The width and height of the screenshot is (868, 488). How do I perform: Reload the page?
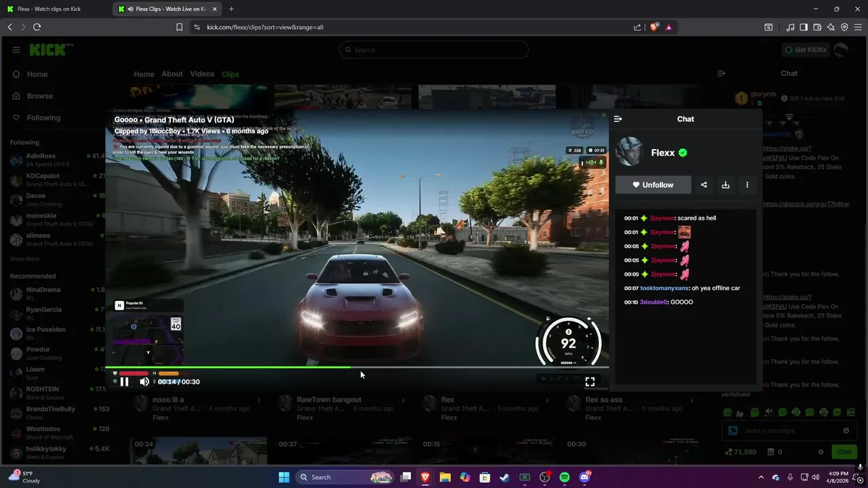click(37, 27)
